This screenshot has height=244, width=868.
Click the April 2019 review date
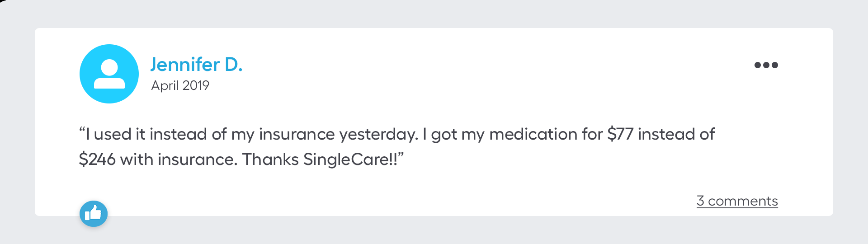[180, 85]
